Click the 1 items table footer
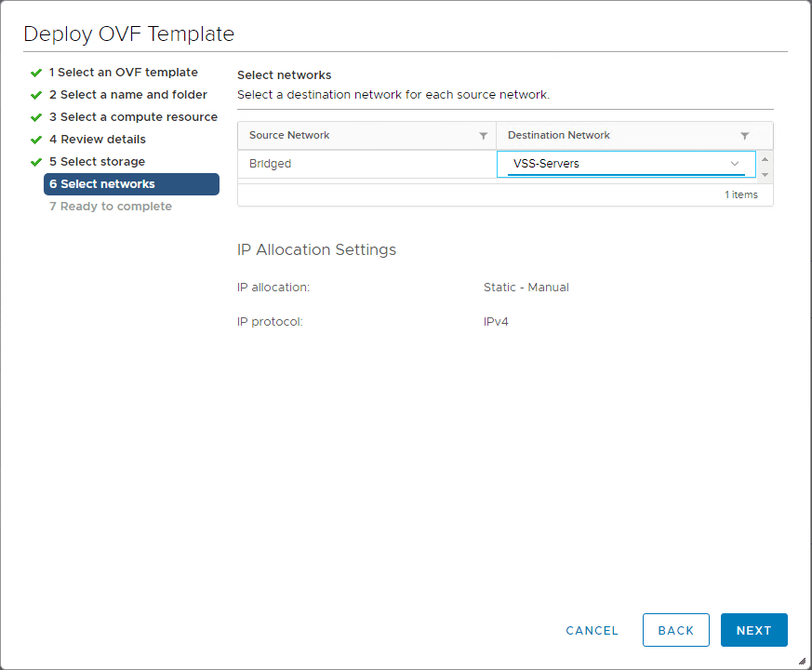This screenshot has width=812, height=670. (741, 195)
